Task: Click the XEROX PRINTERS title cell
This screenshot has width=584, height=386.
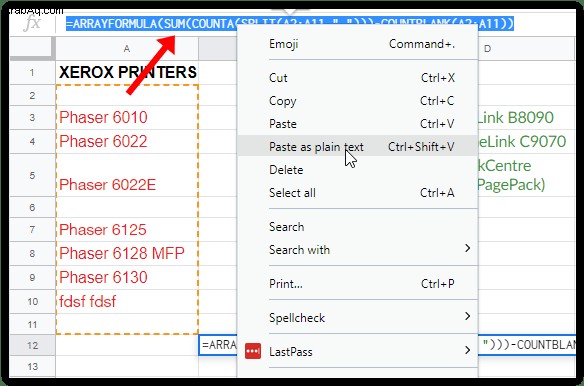Action: click(x=127, y=73)
